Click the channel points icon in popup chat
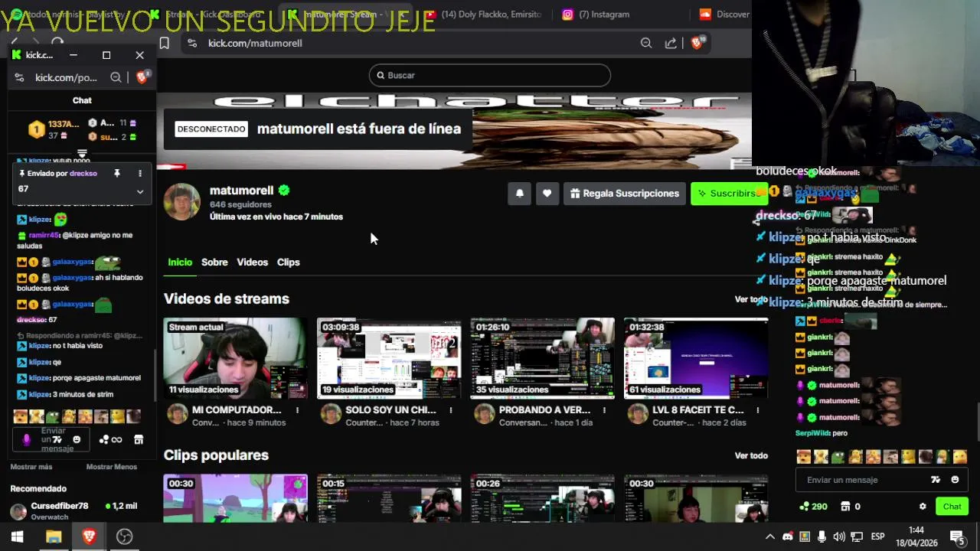This screenshot has height=551, width=980. [110, 439]
